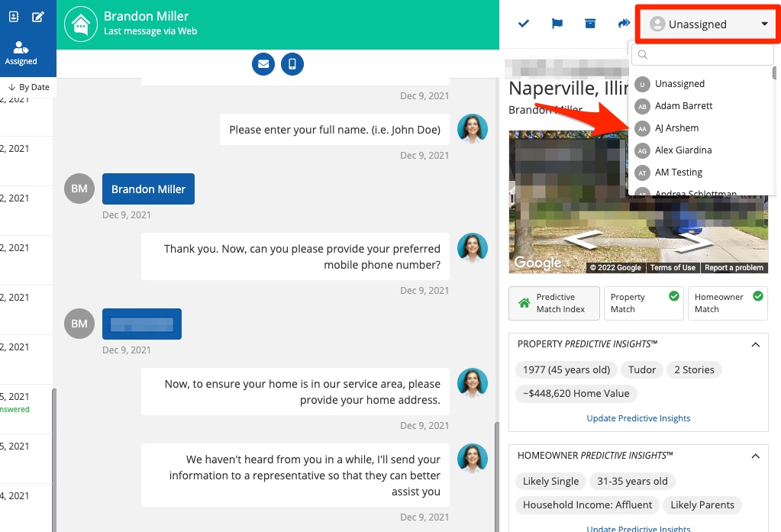Click the mobile phone icon

pyautogui.click(x=292, y=64)
